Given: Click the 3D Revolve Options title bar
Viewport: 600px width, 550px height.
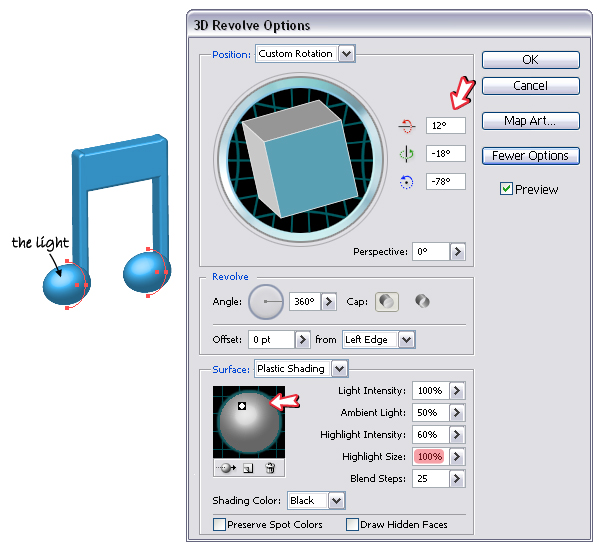Looking at the screenshot, I should (389, 25).
